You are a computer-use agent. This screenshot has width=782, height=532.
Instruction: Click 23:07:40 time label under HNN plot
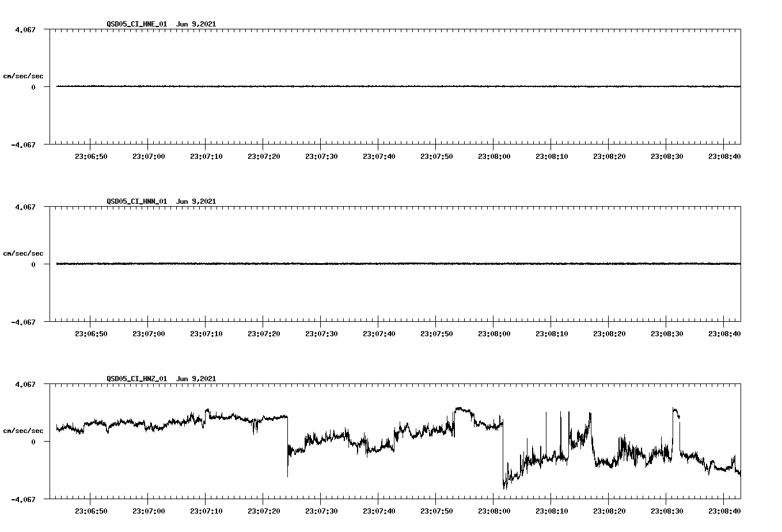(x=379, y=334)
